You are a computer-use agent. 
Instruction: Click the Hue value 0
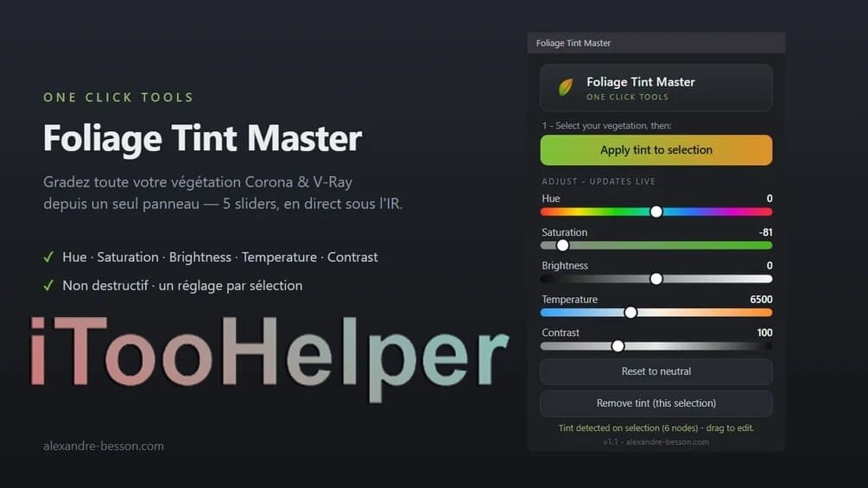point(770,198)
